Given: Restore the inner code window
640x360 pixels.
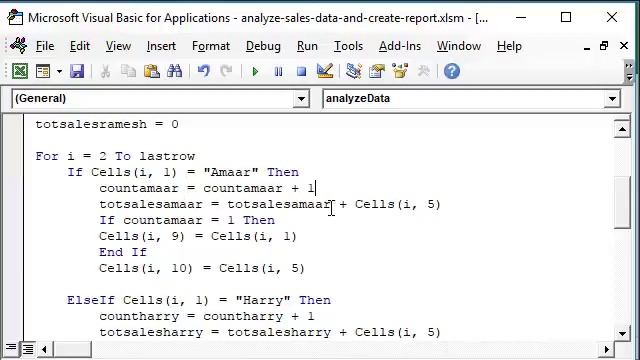Looking at the screenshot, I should coord(604,46).
